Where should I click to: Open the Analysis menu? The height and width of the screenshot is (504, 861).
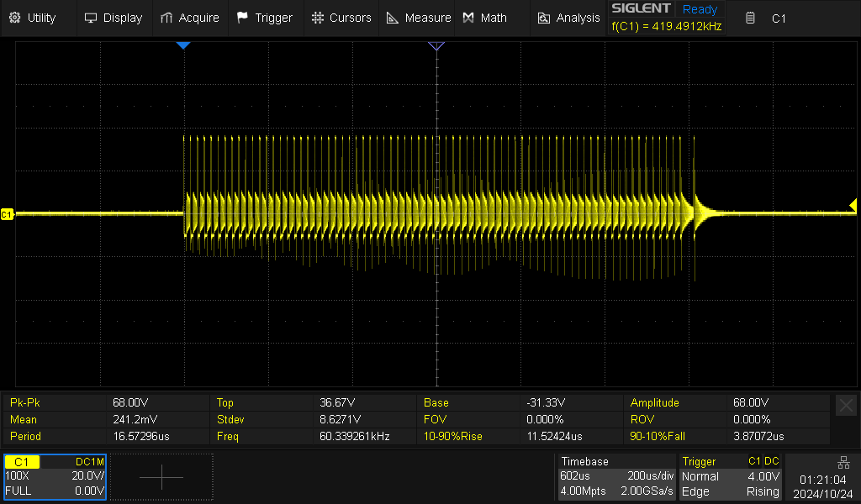(568, 18)
